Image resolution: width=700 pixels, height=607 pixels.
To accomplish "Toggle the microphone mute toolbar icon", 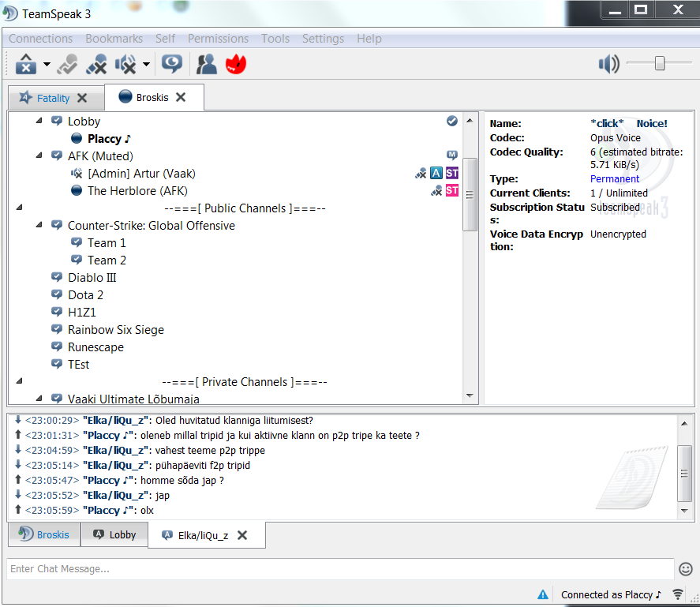I will tap(96, 64).
